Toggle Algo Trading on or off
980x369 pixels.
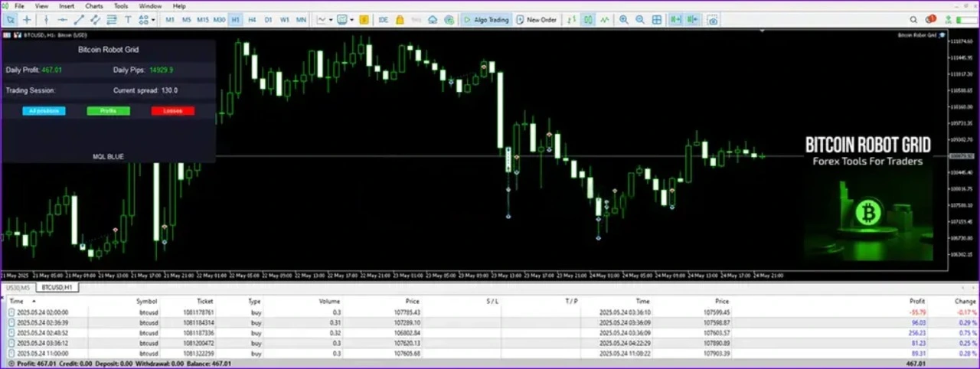(x=485, y=20)
